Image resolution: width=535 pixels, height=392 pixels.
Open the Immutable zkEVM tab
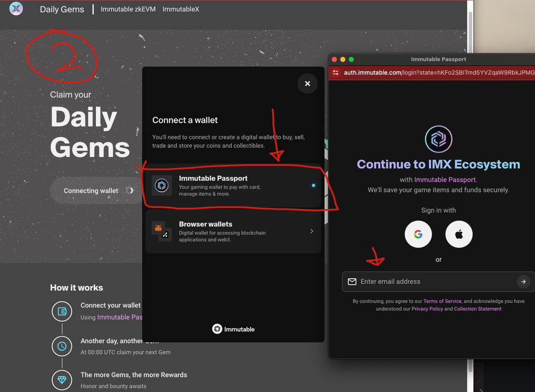pyautogui.click(x=128, y=9)
